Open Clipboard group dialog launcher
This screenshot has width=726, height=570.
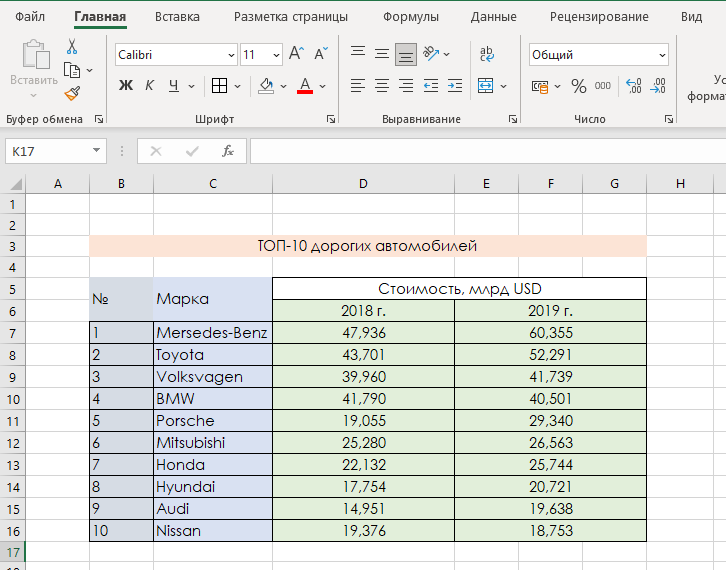pyautogui.click(x=99, y=119)
